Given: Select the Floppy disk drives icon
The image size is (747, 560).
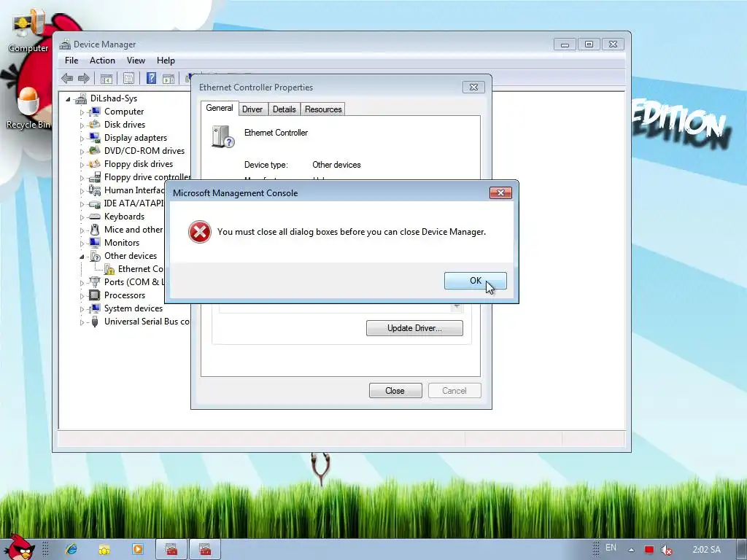Looking at the screenshot, I should 95,164.
